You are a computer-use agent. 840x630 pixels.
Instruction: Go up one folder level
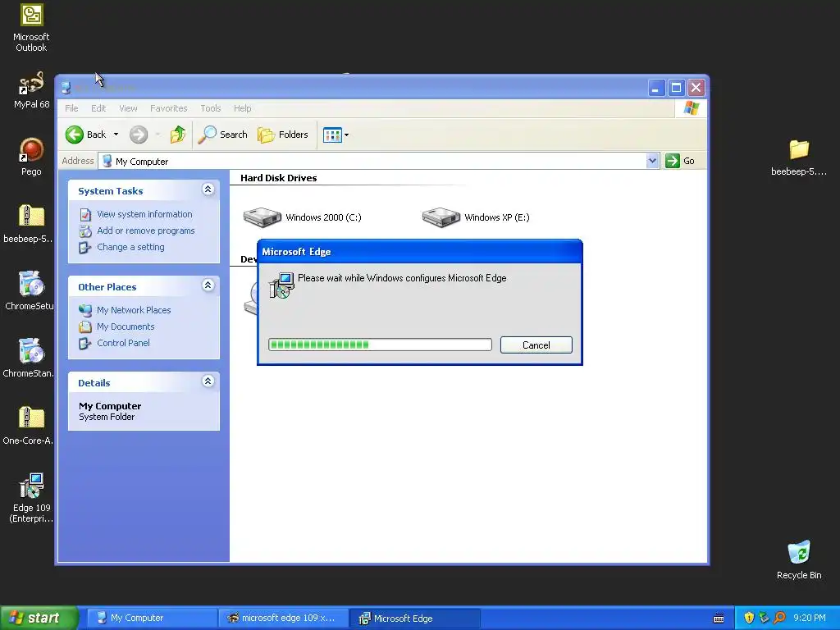tap(178, 135)
